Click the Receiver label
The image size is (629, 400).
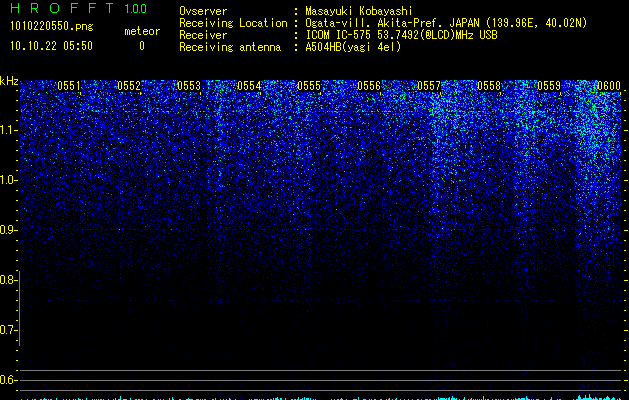[x=203, y=35]
